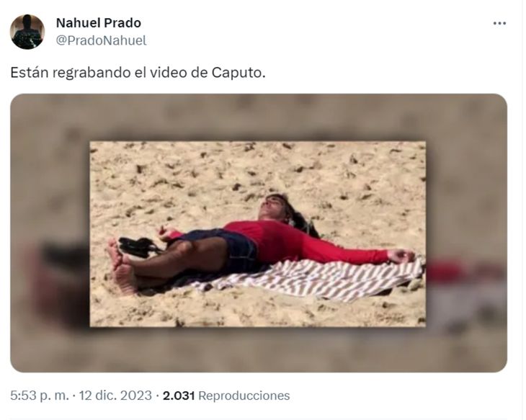The image size is (526, 420).
Task: Click the man's bare feet in the video
Action: 122,267
